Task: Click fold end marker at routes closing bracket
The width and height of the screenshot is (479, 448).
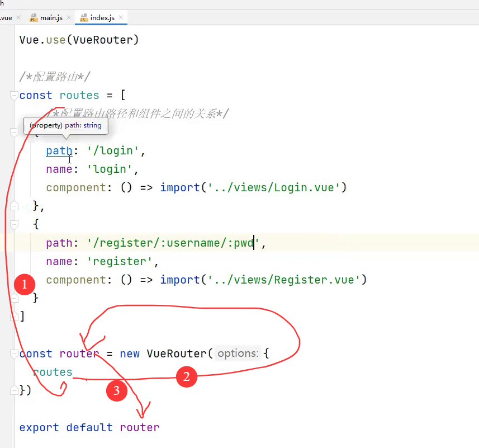Action: point(14,317)
